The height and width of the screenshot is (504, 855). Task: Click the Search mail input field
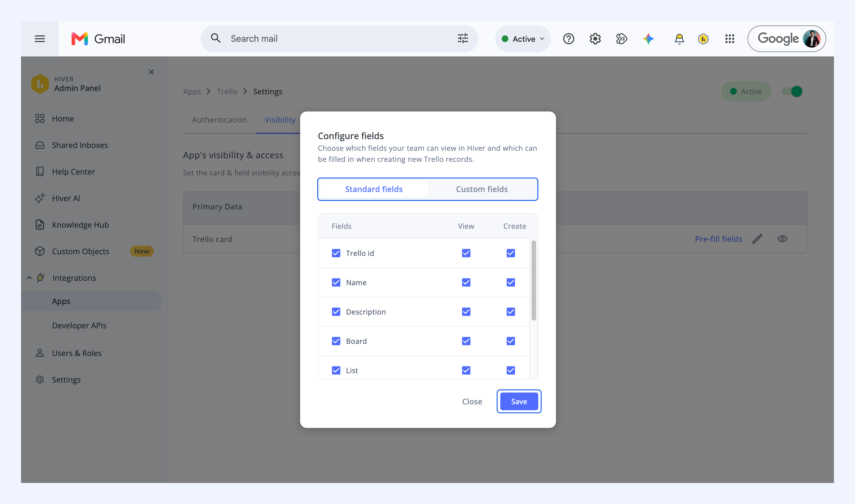[339, 39]
